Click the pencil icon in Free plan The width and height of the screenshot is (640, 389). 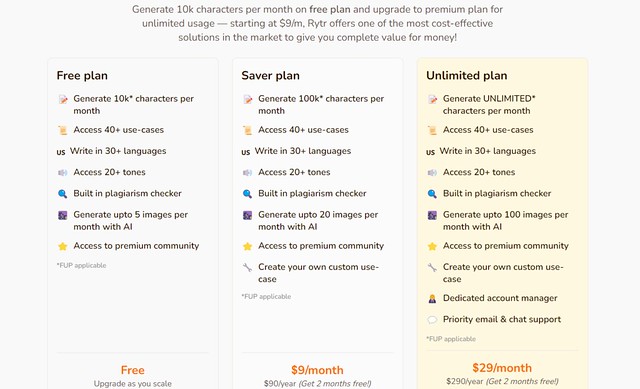point(62,99)
